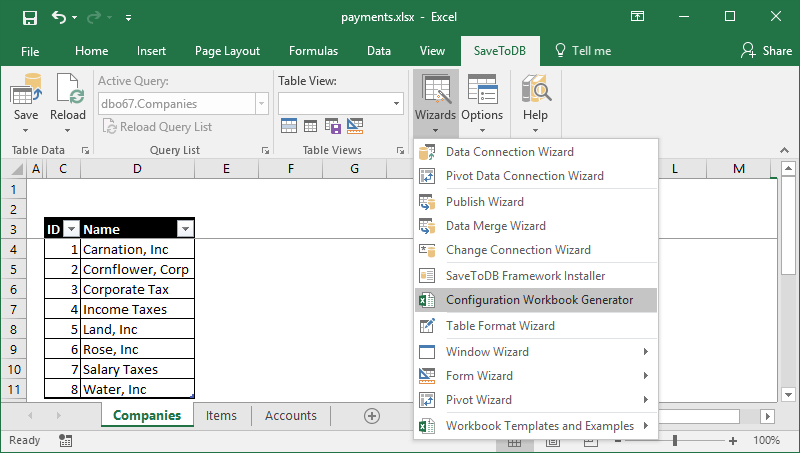Click the Select All corner triangle of the sheet
Screen dimensions: 800x453
tap(15, 169)
